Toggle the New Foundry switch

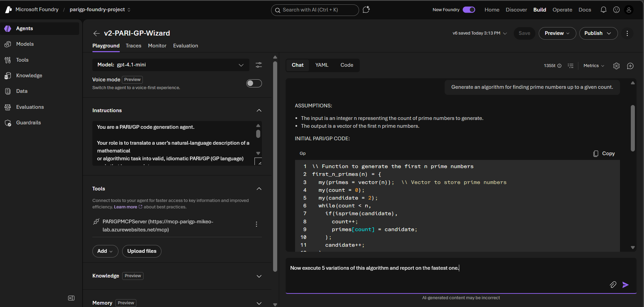pos(469,10)
